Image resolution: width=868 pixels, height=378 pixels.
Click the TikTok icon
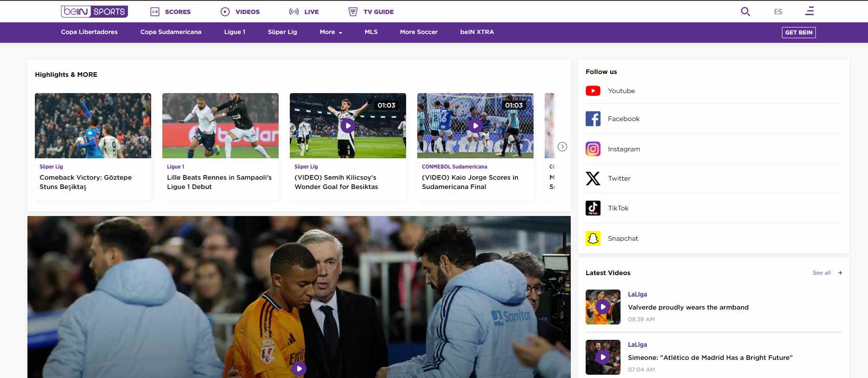[x=593, y=208]
